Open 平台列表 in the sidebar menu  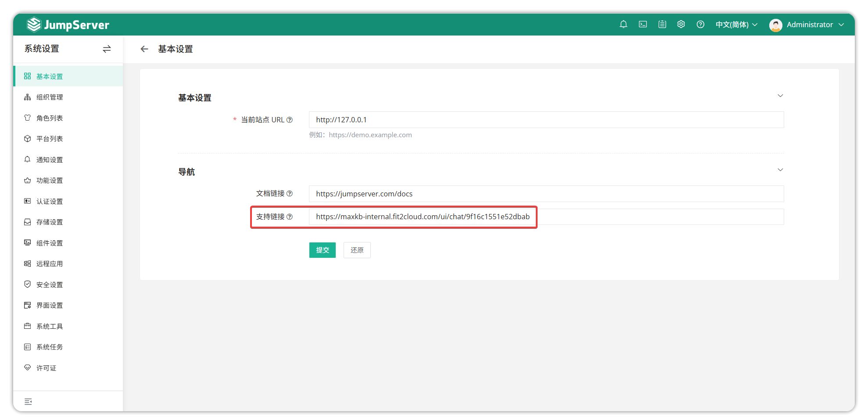point(68,139)
